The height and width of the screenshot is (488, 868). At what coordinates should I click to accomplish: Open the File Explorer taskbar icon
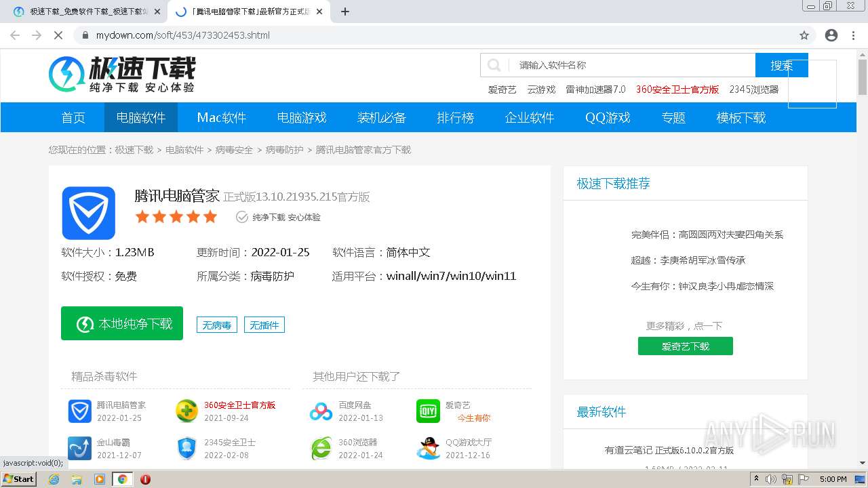[77, 479]
